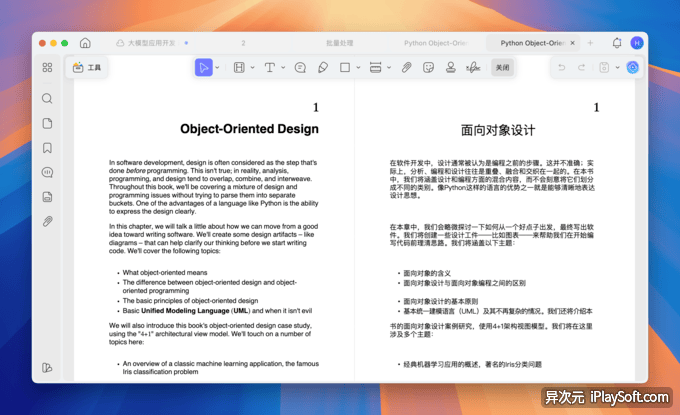680x415 pixels.
Task: Click paragraph starting 'In this chapter'
Action: point(213,239)
